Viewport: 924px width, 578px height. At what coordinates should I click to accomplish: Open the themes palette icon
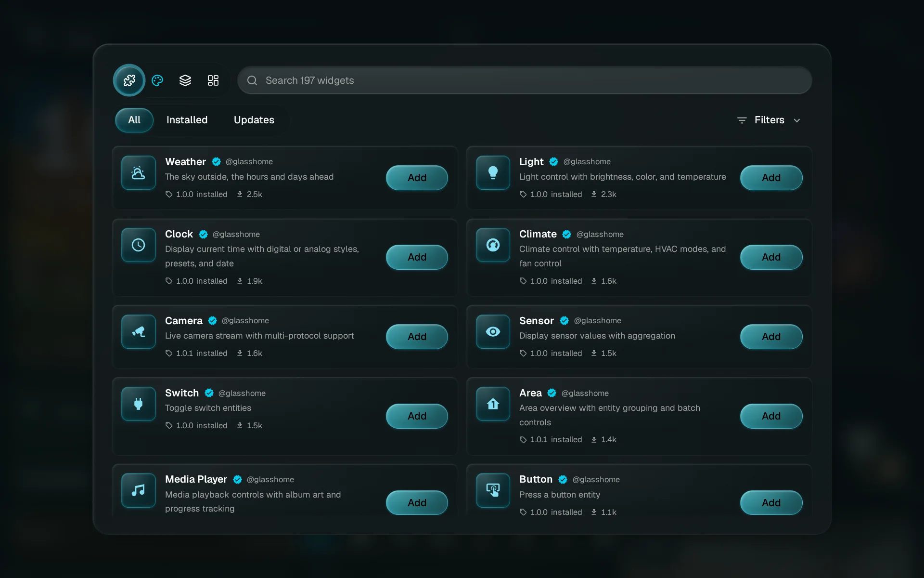(157, 80)
